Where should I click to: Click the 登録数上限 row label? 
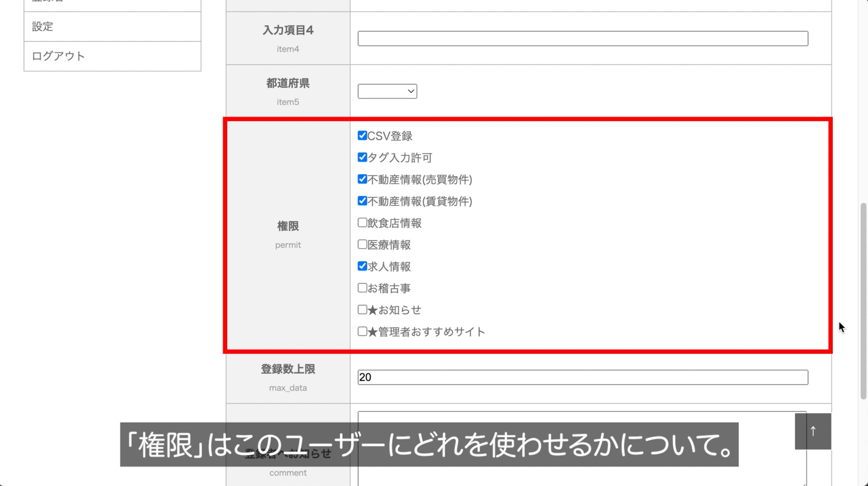[288, 369]
